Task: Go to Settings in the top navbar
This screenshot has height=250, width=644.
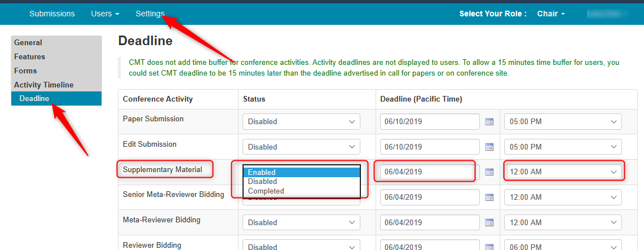Action: 150,14
